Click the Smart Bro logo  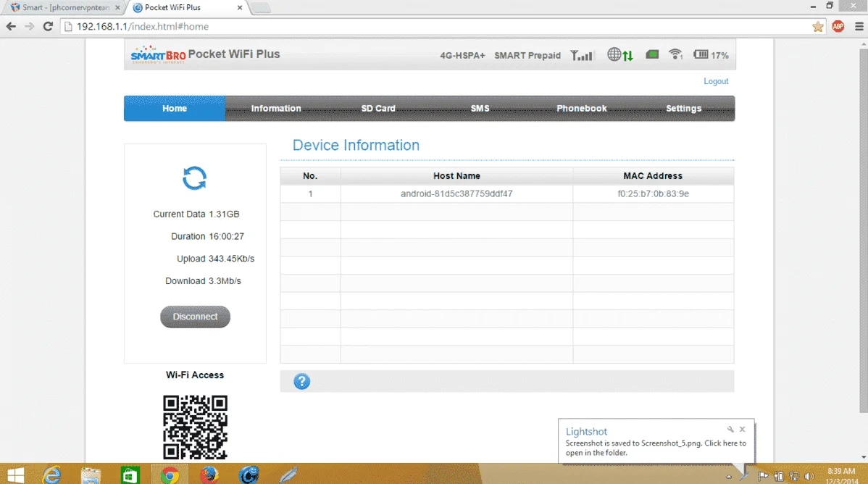(x=158, y=54)
